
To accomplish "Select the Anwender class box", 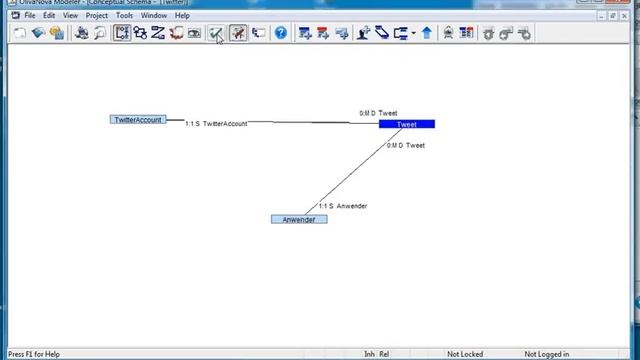I will coord(299,220).
